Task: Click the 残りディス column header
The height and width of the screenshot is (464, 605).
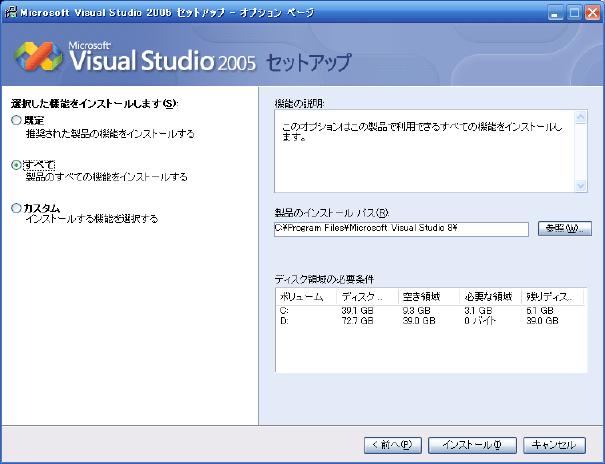Action: [x=553, y=297]
